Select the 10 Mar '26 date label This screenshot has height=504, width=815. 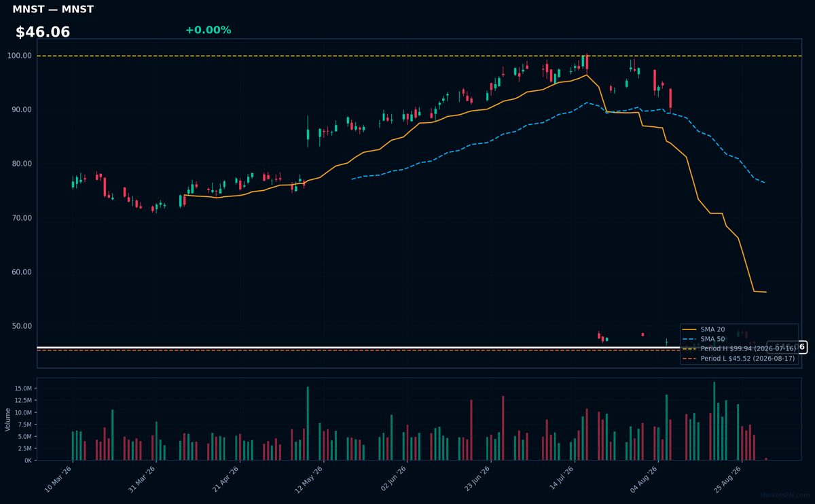click(57, 479)
